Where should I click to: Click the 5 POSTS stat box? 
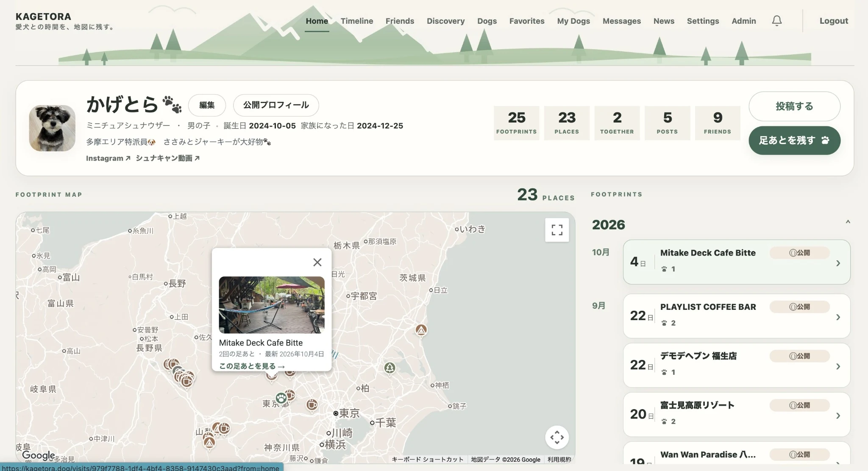pos(667,123)
